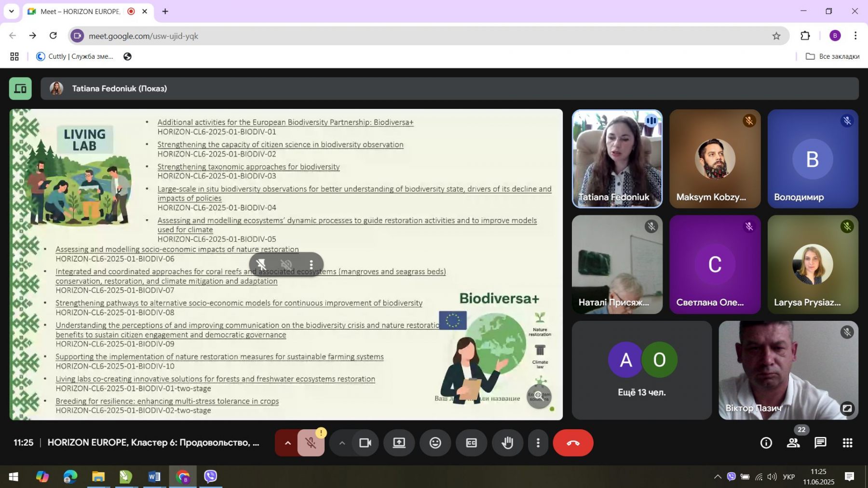Open Chrome profile avatar B
868x488 pixels.
835,36
